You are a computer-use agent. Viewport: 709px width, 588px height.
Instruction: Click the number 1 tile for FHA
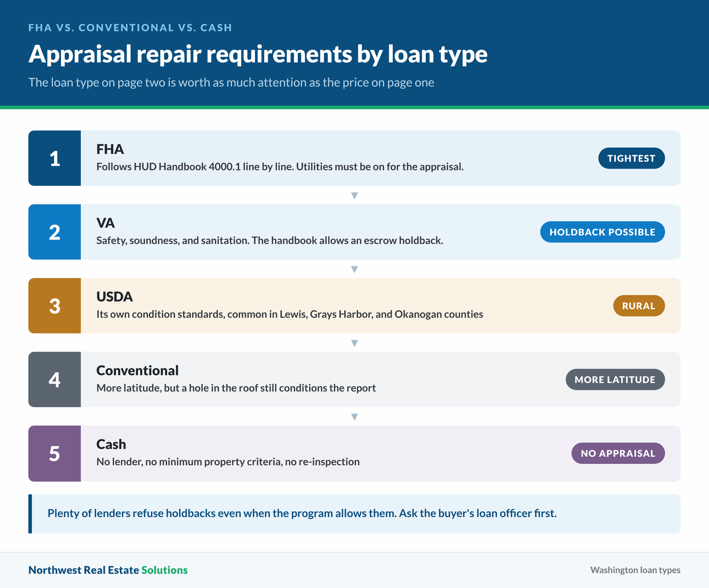55,158
